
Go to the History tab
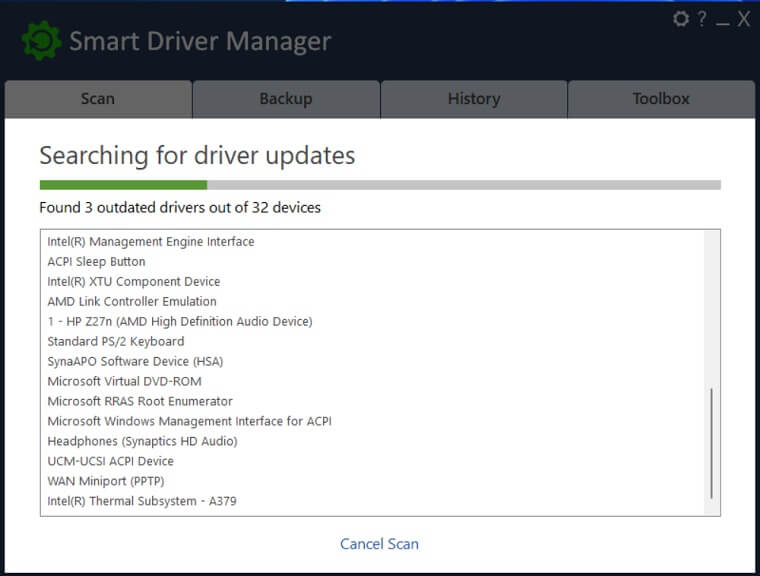coord(474,99)
